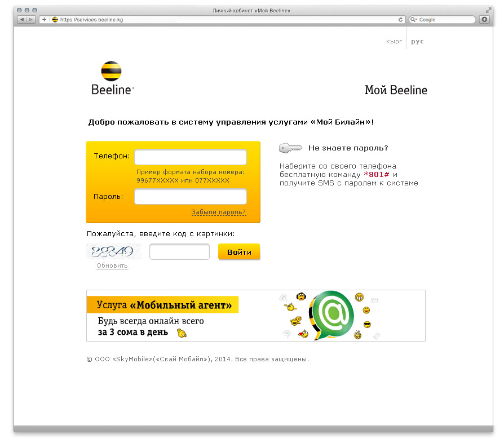The width and height of the screenshot is (504, 443).
Task: Toggle fullscreen with the window resize arrows
Action: [x=488, y=11]
